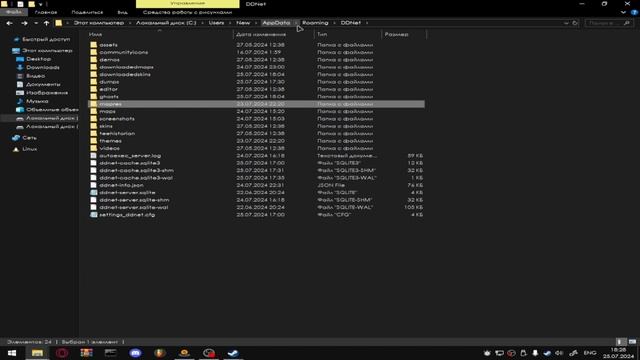Switch to details view in status bar

click(x=620, y=342)
